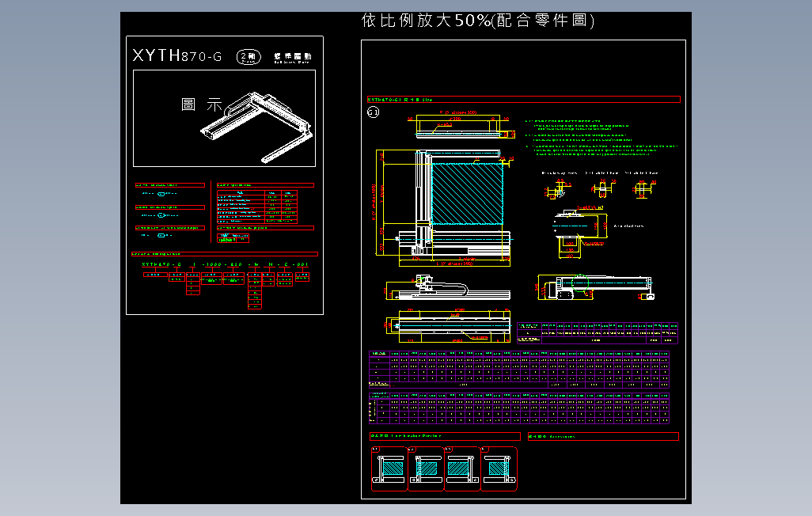Click the -001 segment in the model code
The height and width of the screenshot is (516, 812).
[301, 264]
